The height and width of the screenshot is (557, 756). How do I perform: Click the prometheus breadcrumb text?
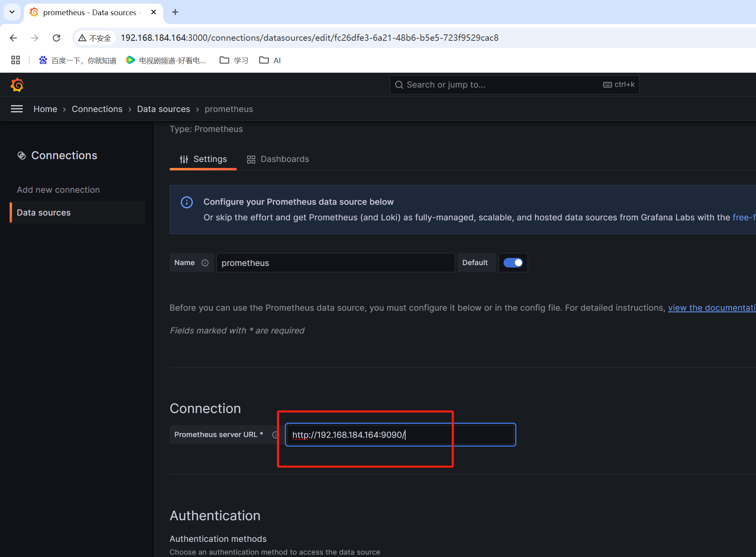point(229,109)
